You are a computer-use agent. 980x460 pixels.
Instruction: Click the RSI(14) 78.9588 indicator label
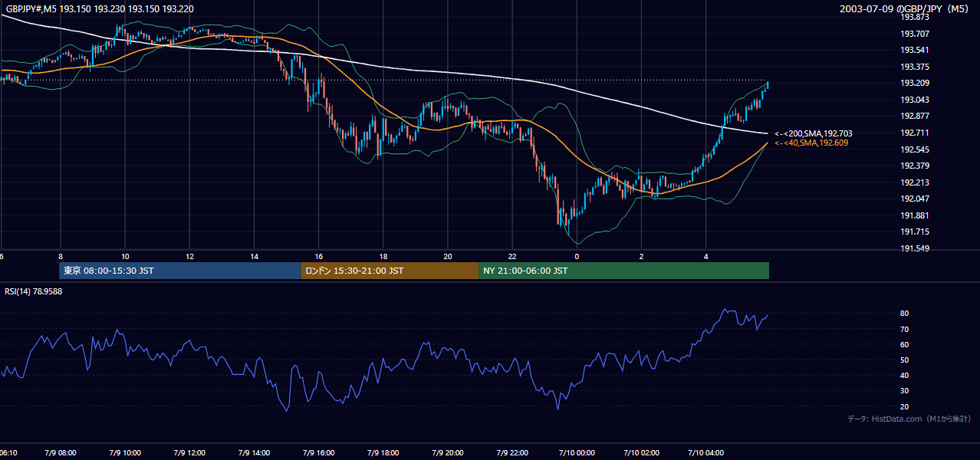coord(34,291)
